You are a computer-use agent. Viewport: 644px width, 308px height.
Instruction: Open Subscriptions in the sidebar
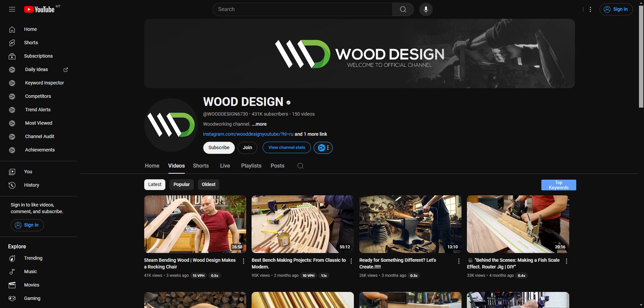click(38, 56)
